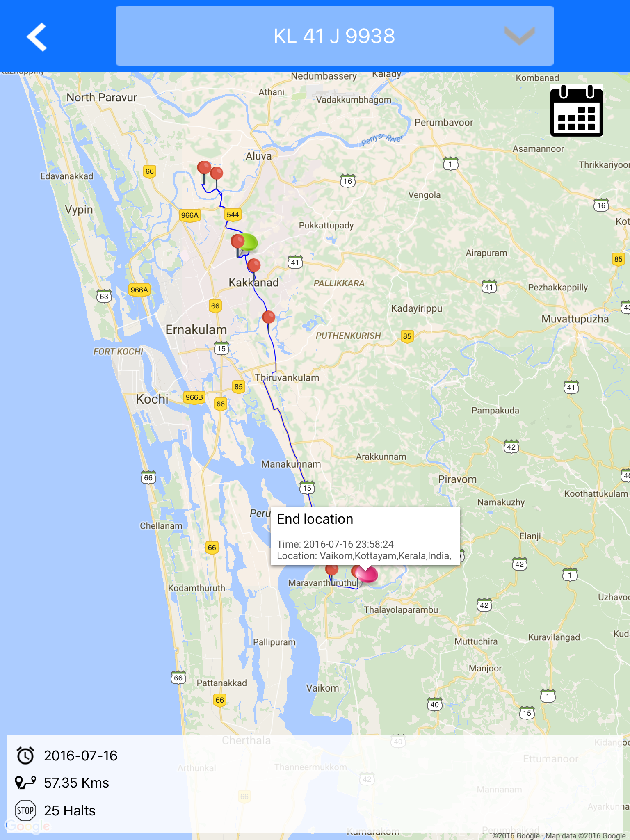
Task: Click the Kuravilangad map label
Action: [554, 637]
